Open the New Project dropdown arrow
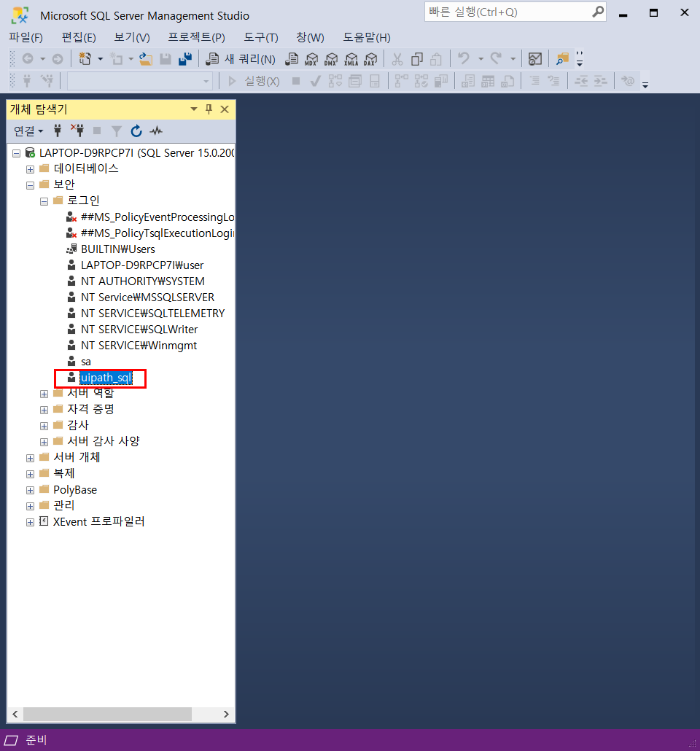700x751 pixels. [100, 59]
